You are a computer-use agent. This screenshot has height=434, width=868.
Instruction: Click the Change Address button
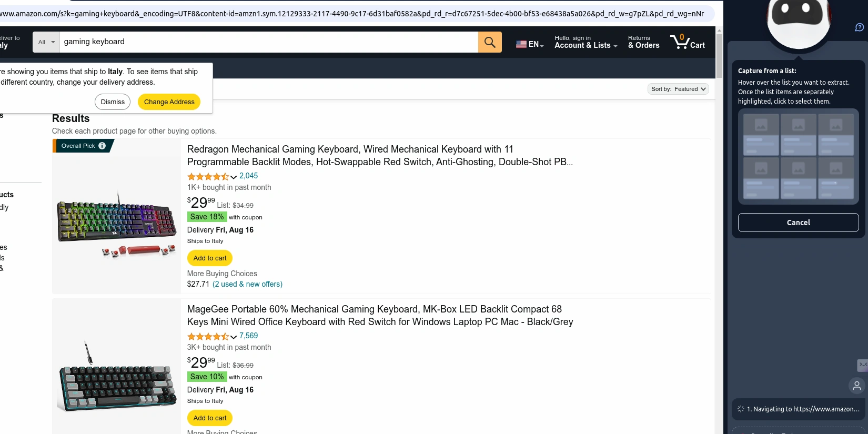169,102
